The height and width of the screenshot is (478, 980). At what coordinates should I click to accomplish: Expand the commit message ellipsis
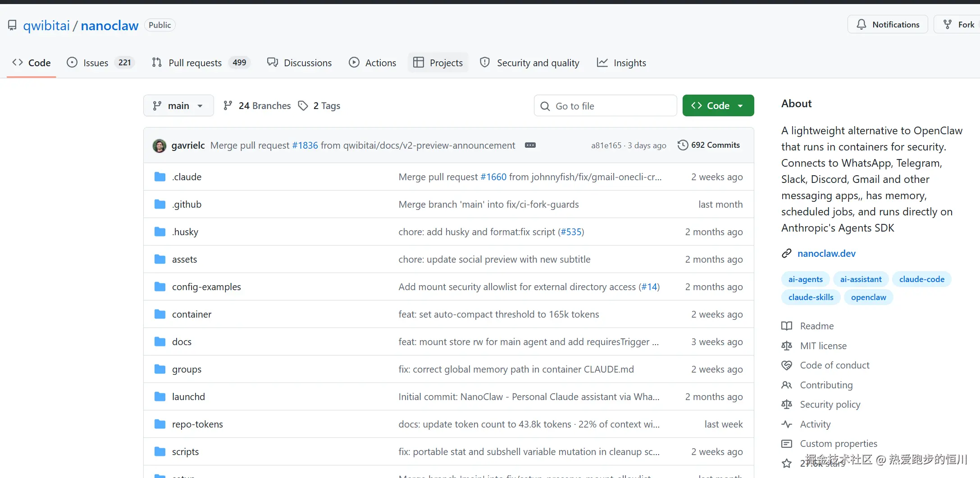click(x=530, y=145)
